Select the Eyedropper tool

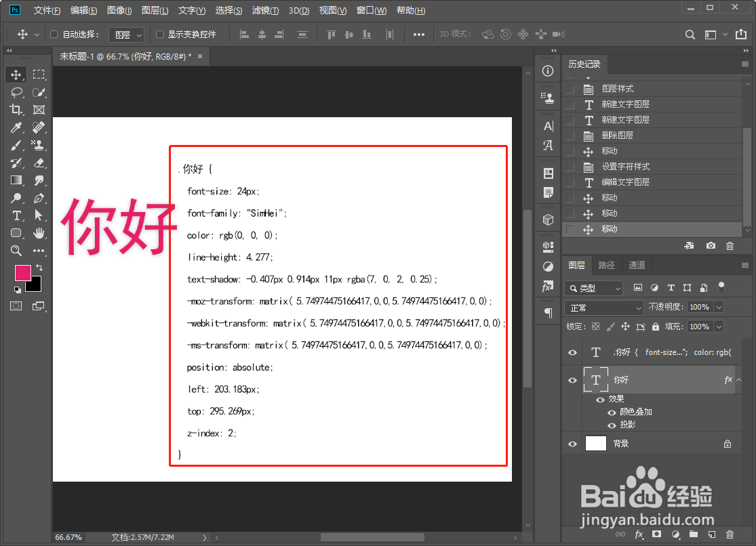[16, 127]
